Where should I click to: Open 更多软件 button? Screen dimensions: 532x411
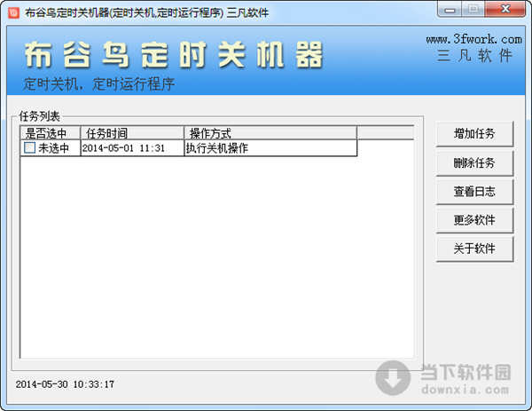(x=474, y=220)
